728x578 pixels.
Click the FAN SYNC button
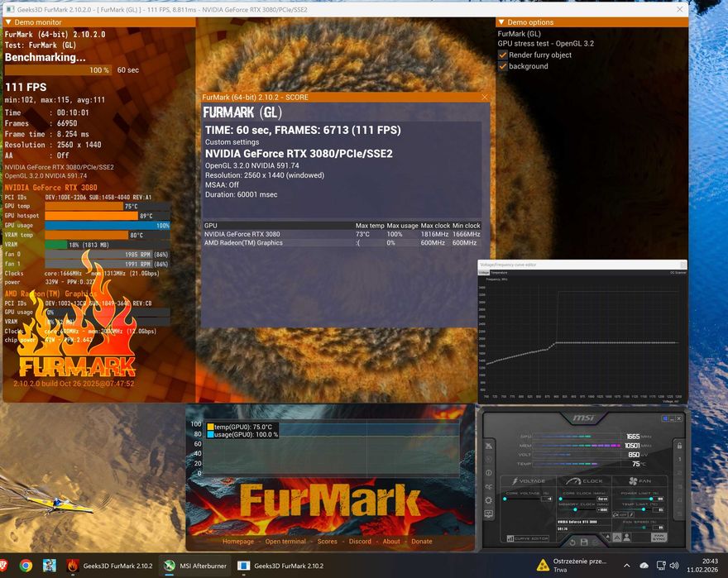point(659,537)
